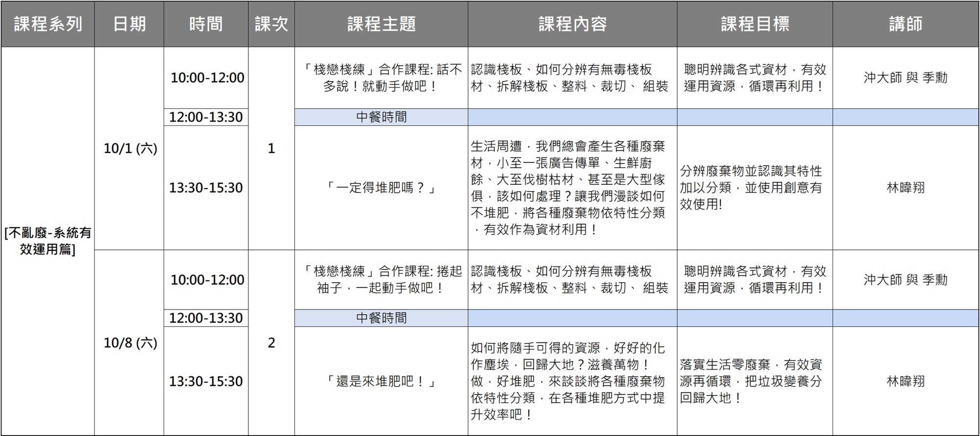This screenshot has width=980, height=436.
Task: Select the 課次 cell showing 1
Action: 271,148
